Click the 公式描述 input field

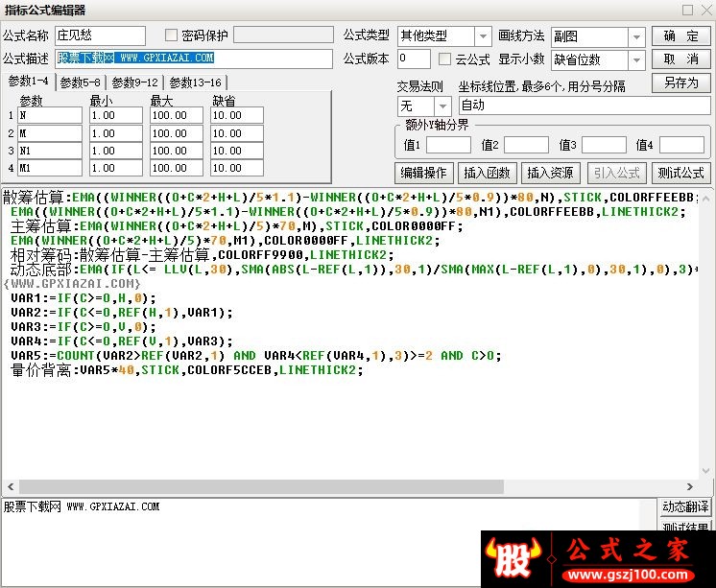coord(194,59)
